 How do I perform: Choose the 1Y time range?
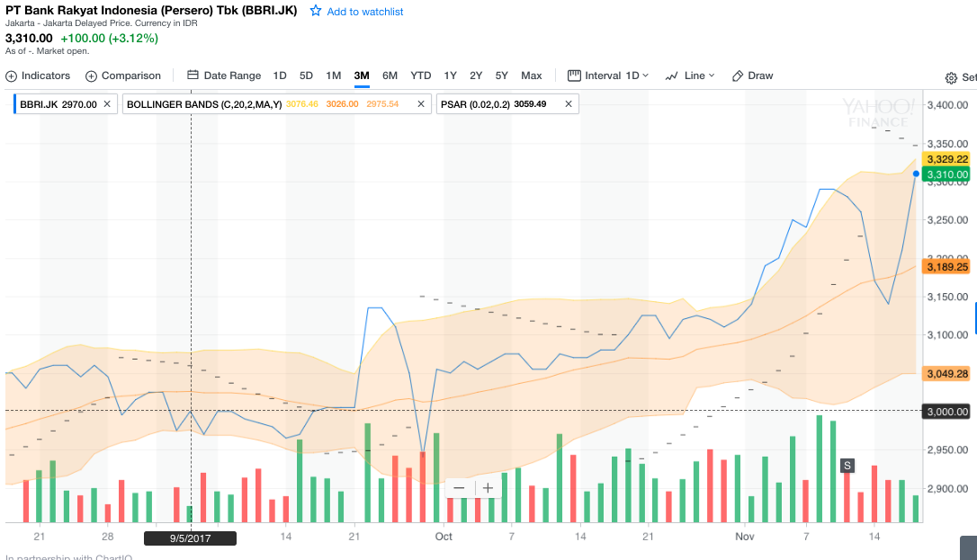tap(450, 76)
